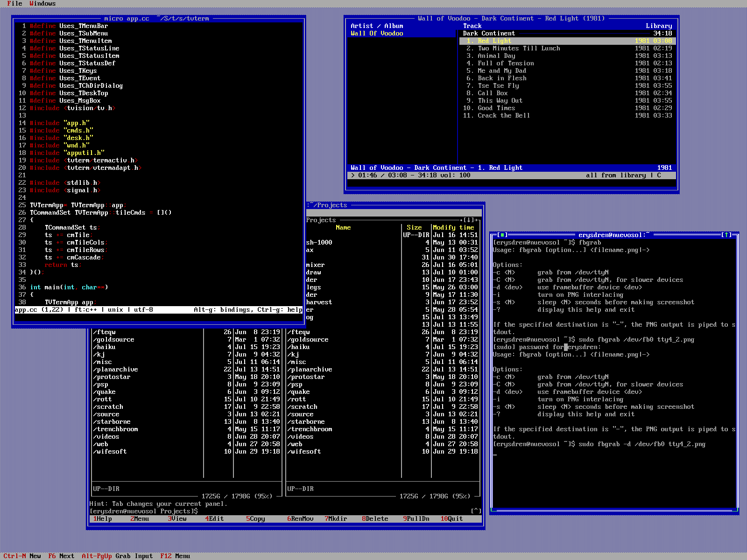Viewport: 747px width, 560px height.
Task: Open the Windows menu
Action: point(42,4)
